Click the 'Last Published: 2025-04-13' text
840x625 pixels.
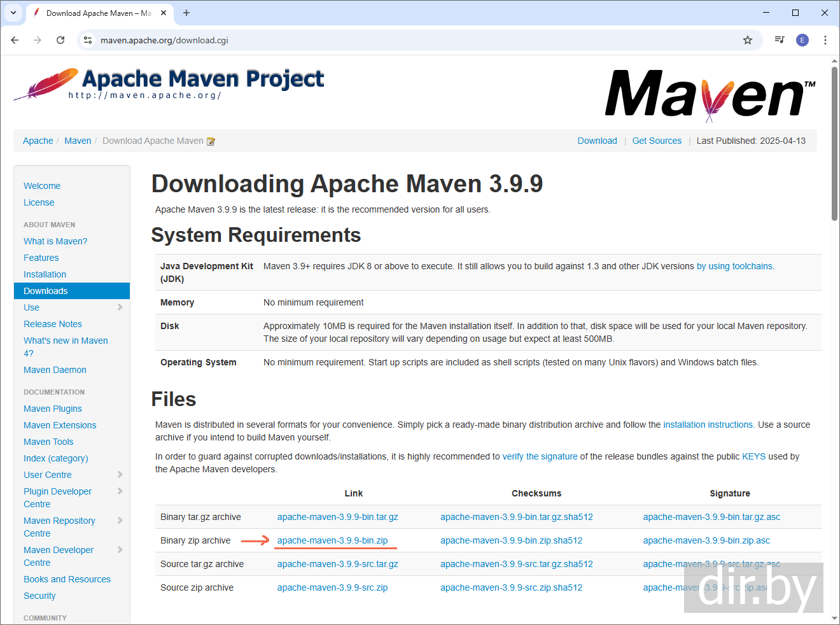(x=751, y=141)
